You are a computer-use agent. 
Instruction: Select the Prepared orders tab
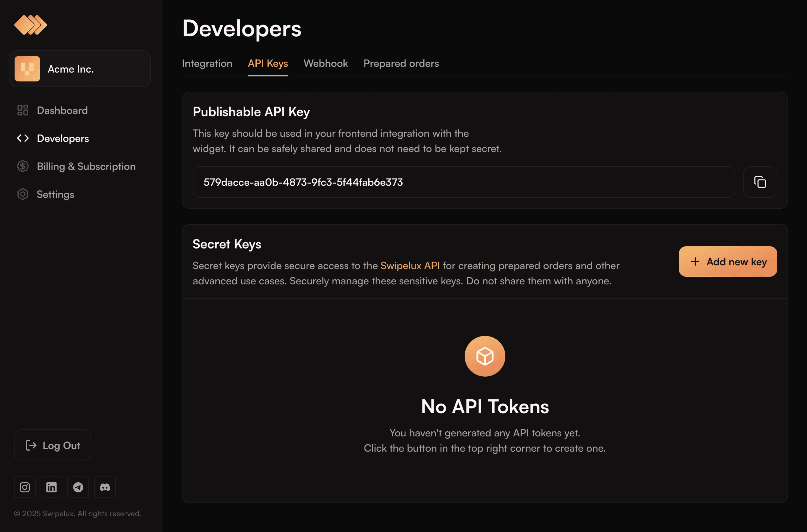click(x=401, y=63)
